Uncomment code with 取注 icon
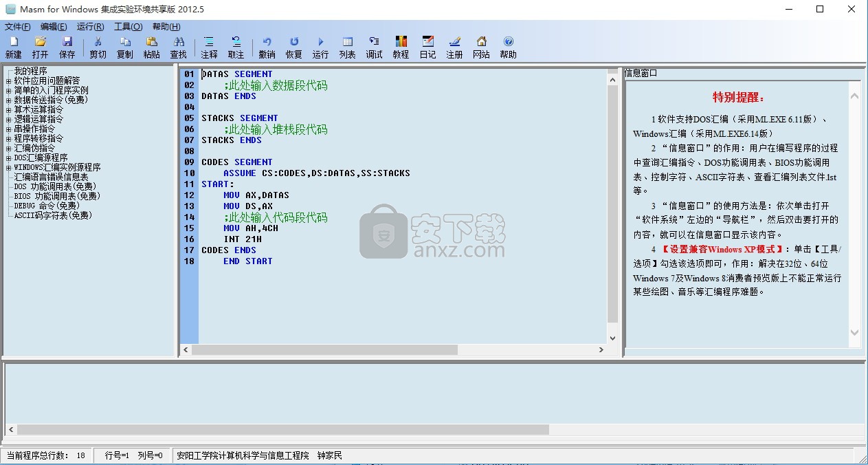Screen dimensions: 868x465 pos(236,47)
